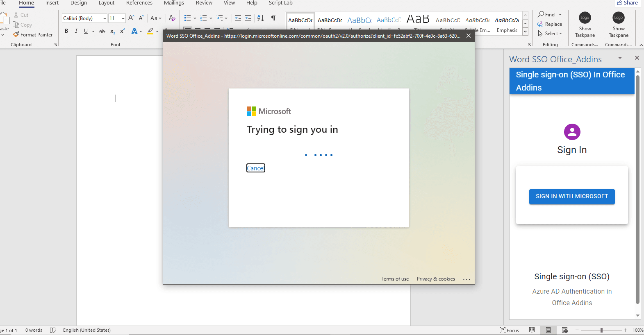Viewport: 644px width, 335px height.
Task: Click Cancel link in sign-in dialog
Action: (x=255, y=168)
